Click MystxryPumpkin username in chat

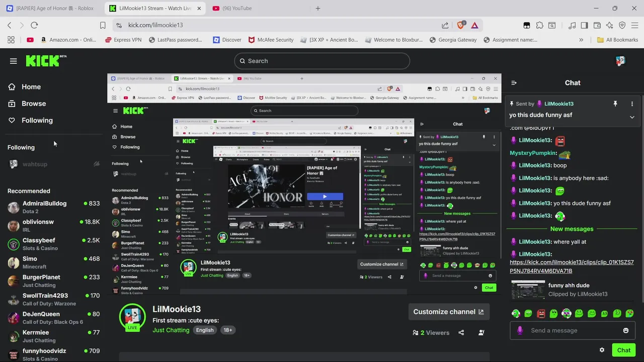(533, 153)
